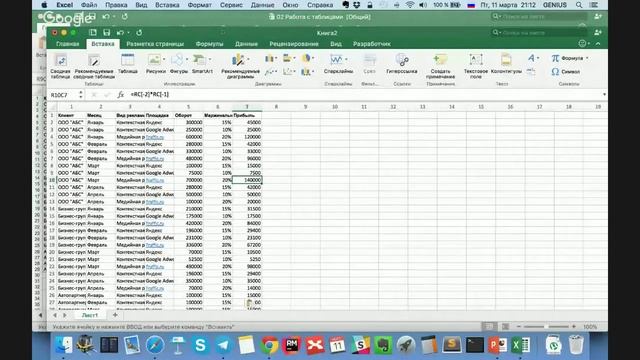This screenshot has width=640, height=360.
Task: Add a new sheet with plus button
Action: pyautogui.click(x=115, y=315)
